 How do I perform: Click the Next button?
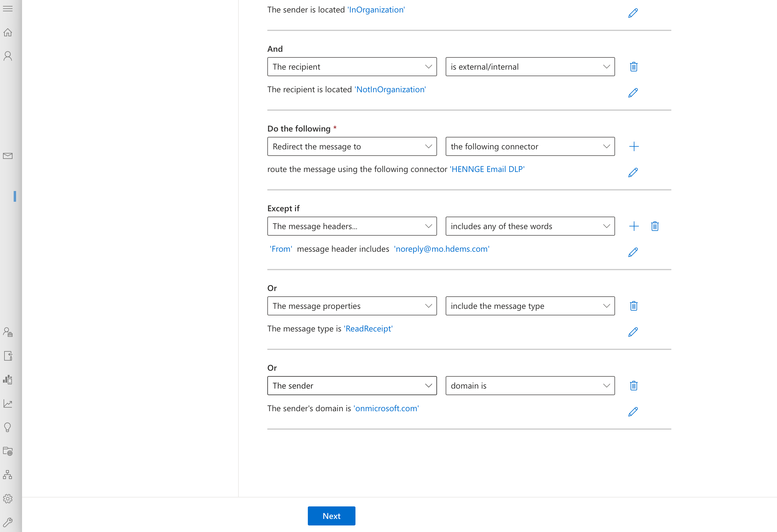pos(331,516)
